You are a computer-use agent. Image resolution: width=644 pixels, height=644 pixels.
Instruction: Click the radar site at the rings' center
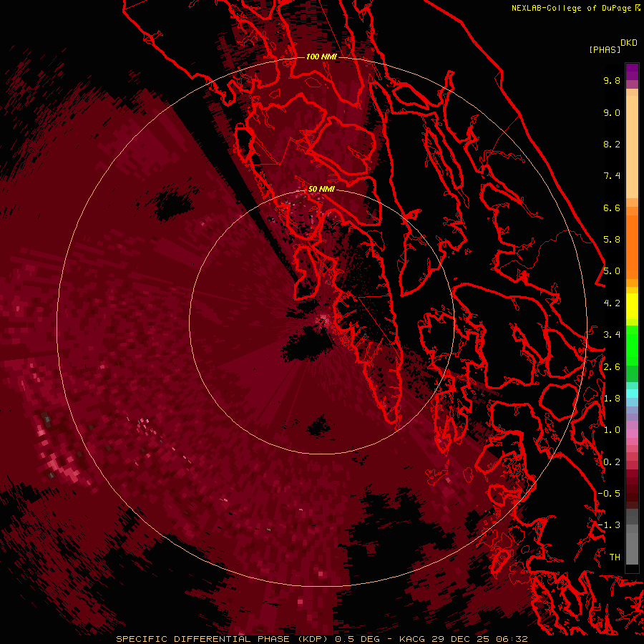point(322,321)
